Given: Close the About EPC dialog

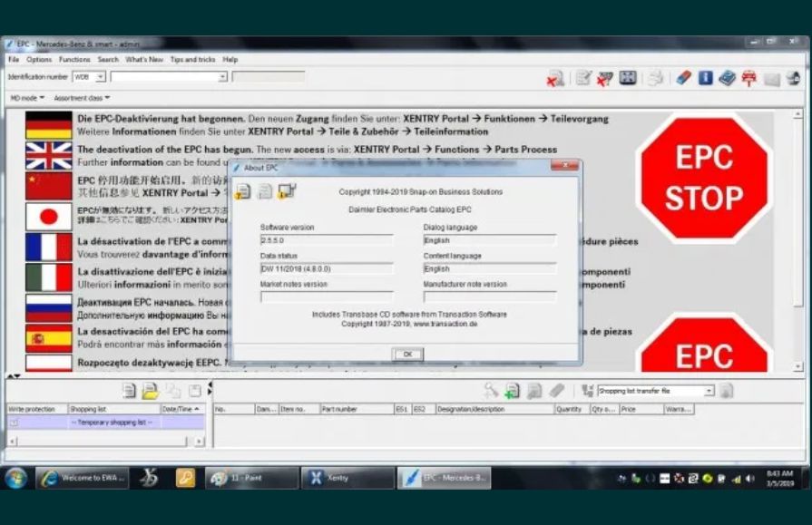Looking at the screenshot, I should [x=564, y=165].
